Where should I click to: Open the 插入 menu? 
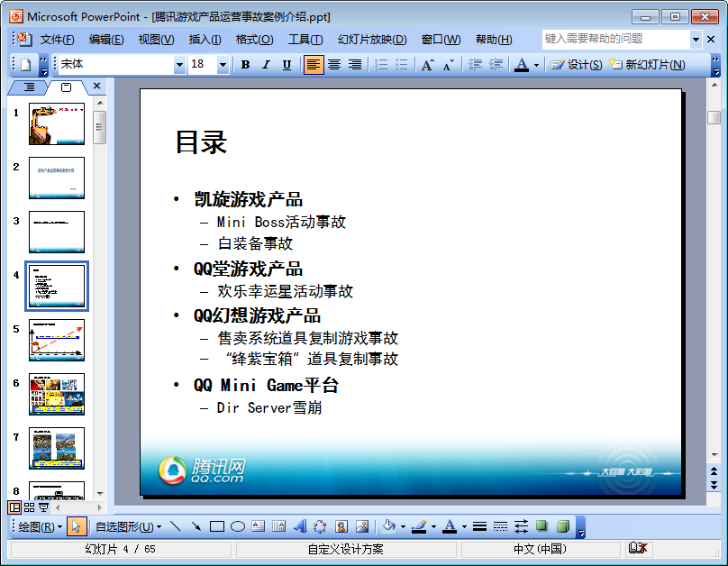pos(205,40)
